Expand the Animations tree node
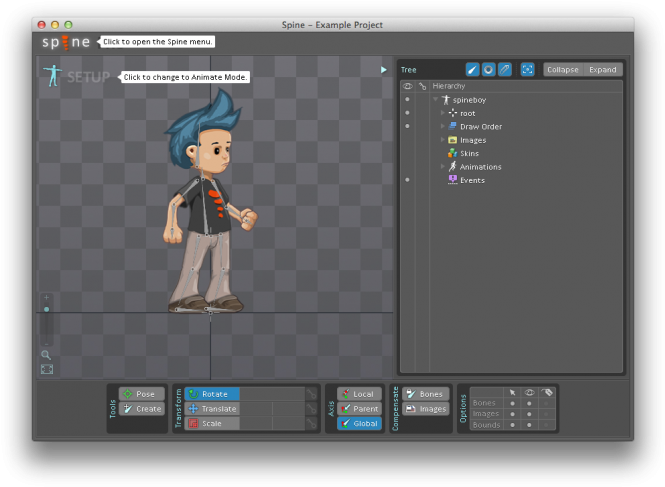Screen dimensions: 665x487 point(442,167)
